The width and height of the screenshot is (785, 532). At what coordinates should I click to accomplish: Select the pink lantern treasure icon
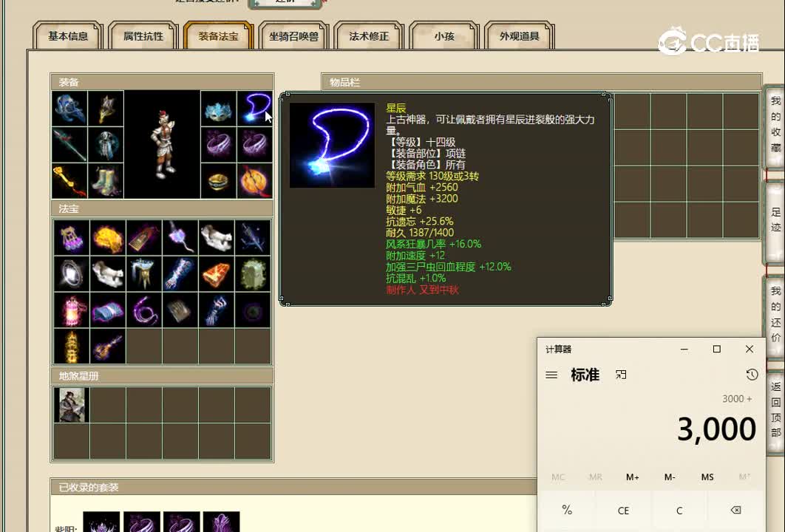pyautogui.click(x=72, y=310)
